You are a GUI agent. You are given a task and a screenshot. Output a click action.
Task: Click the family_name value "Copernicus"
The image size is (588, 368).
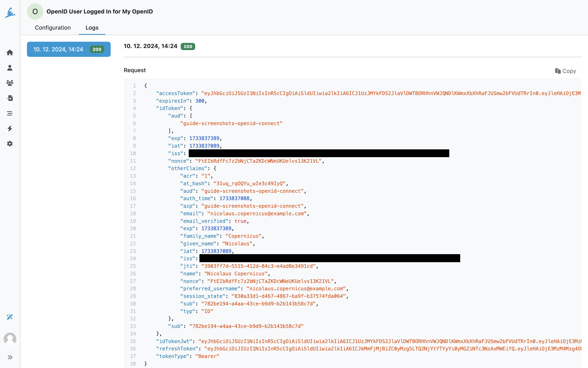[243, 236]
